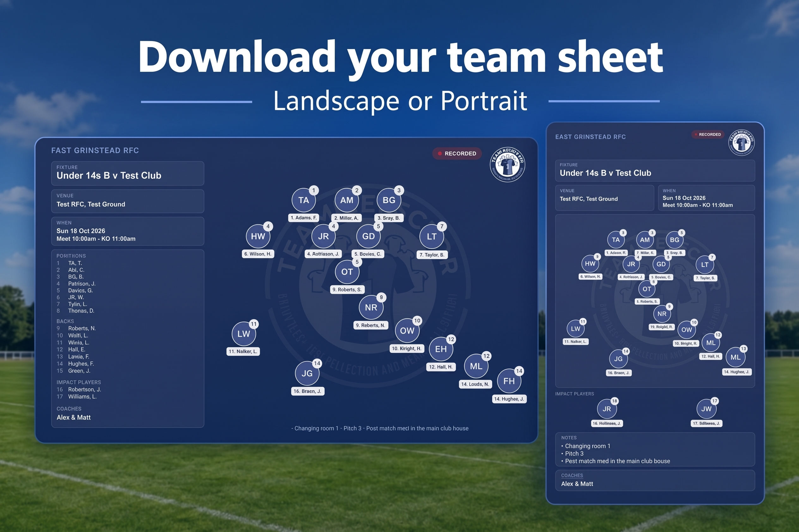799x532 pixels.
Task: Select 'Patrison, J.' in positions list
Action: coord(82,284)
